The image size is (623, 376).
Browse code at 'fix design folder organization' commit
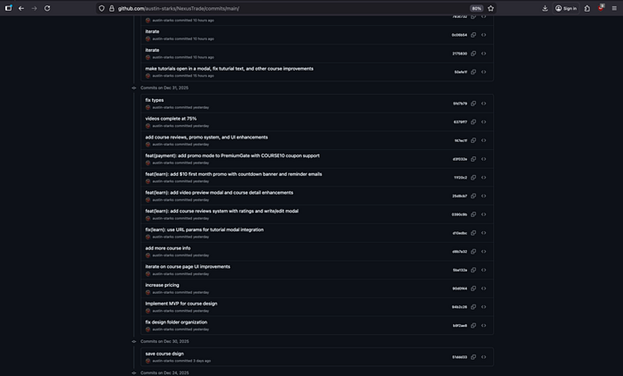click(484, 326)
